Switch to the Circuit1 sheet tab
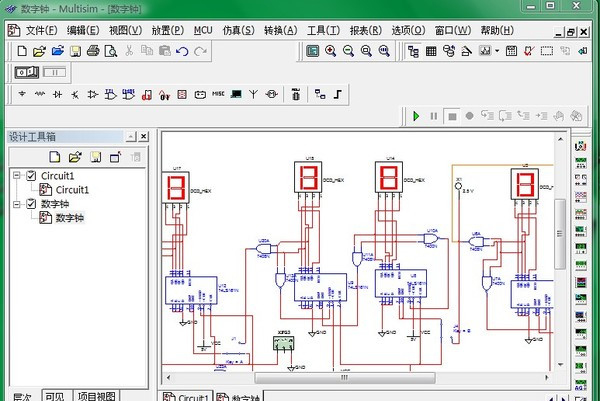The image size is (600, 401). [x=186, y=396]
